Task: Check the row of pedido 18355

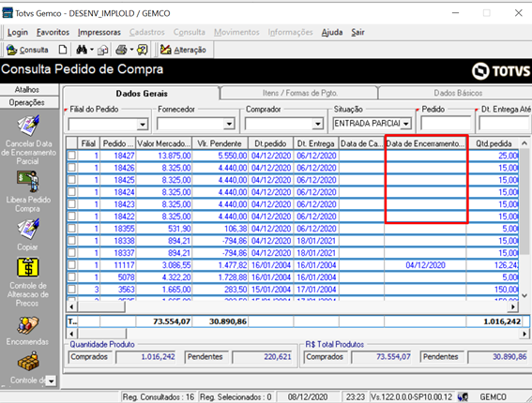Action: point(71,229)
